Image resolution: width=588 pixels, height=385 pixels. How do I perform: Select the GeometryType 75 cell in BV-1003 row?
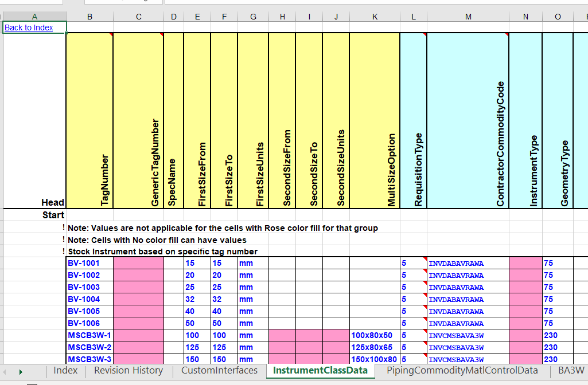(x=558, y=287)
